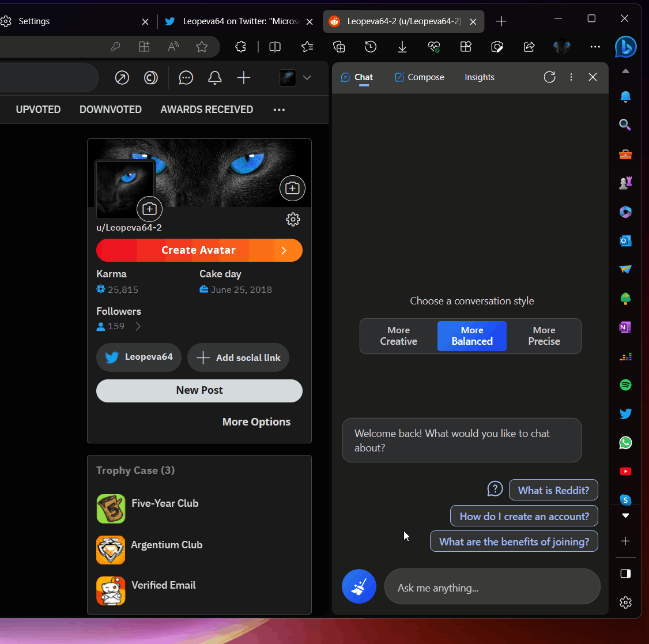Expand the Followers list chevron

click(x=138, y=326)
